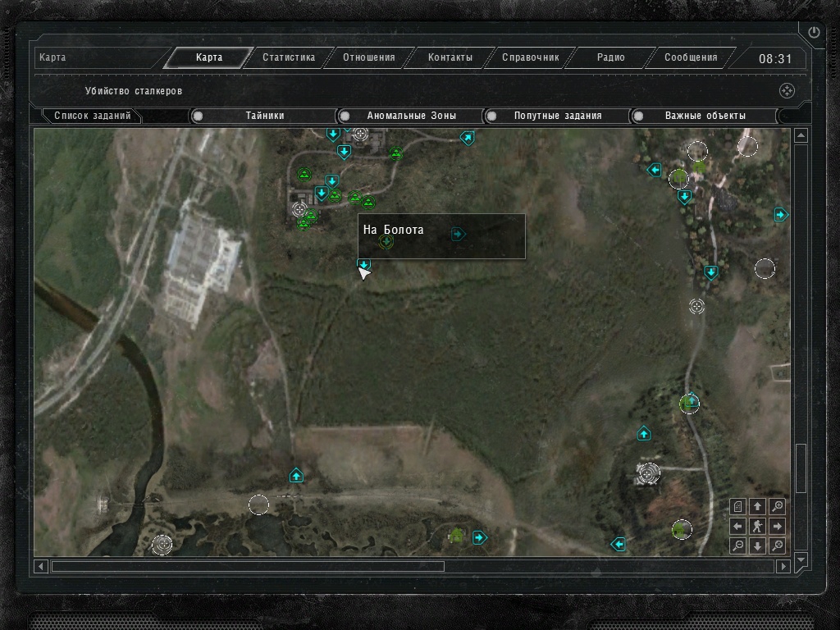Click the small crosshair marker on the eastern road

click(696, 307)
